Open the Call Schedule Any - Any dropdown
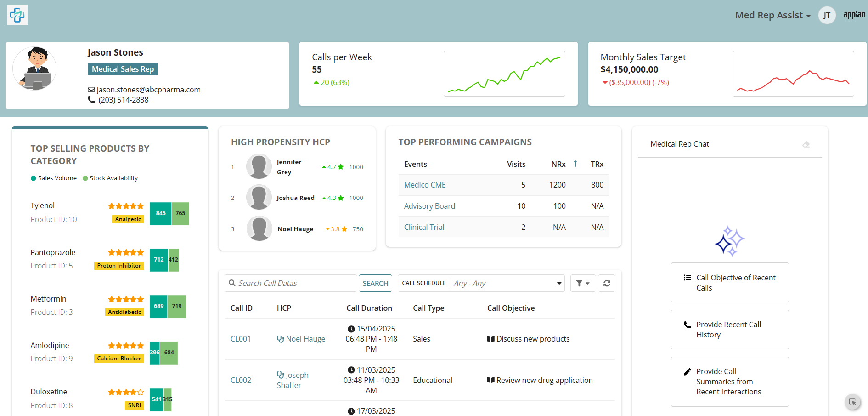 [481, 283]
